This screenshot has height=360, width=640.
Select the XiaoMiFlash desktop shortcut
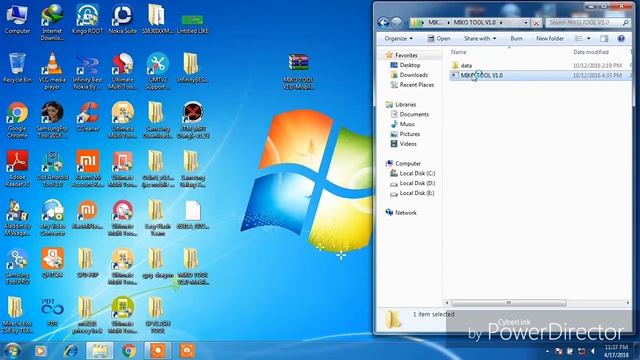(87, 215)
